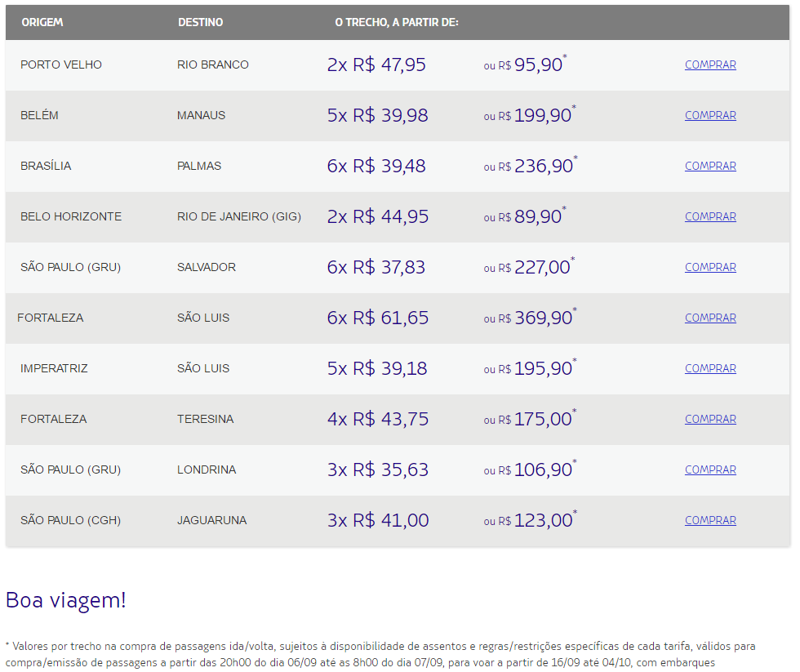Select the SÃO PAULO (CGH) origin cell

pos(70,520)
